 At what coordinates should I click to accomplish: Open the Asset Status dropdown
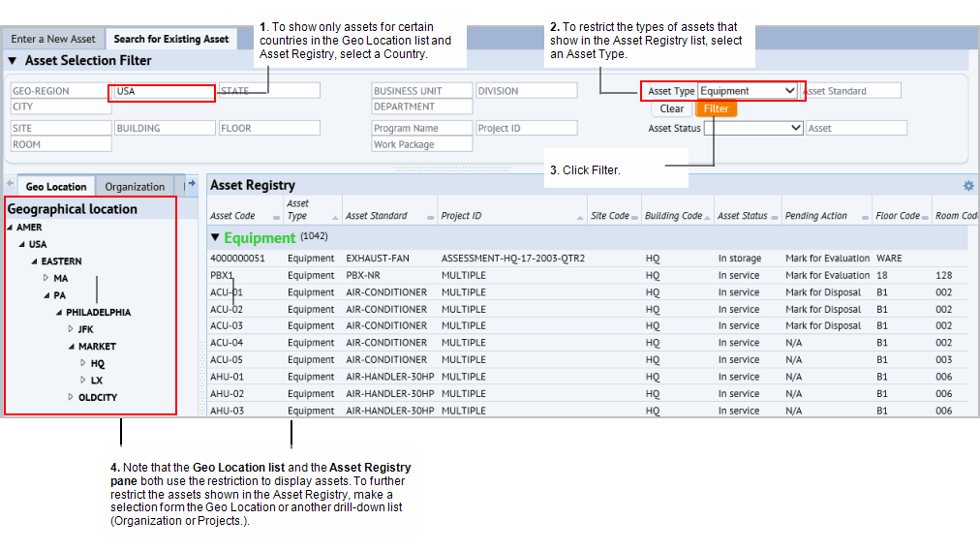796,128
